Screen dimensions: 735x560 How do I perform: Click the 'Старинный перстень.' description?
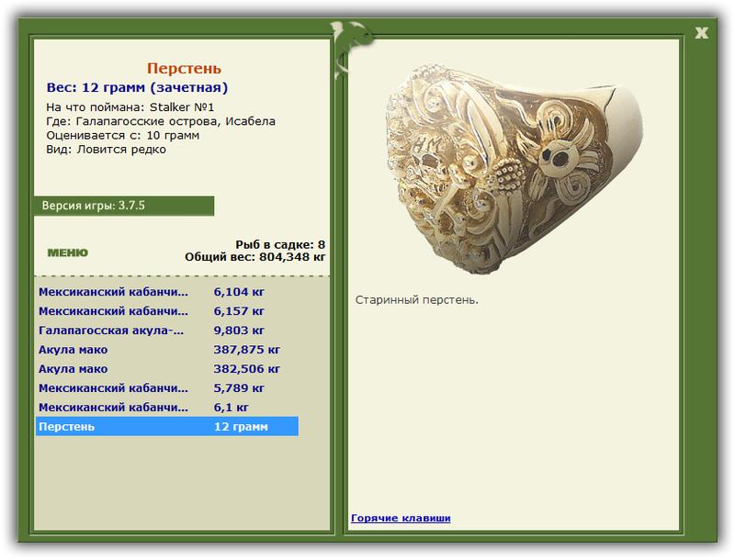[x=417, y=299]
